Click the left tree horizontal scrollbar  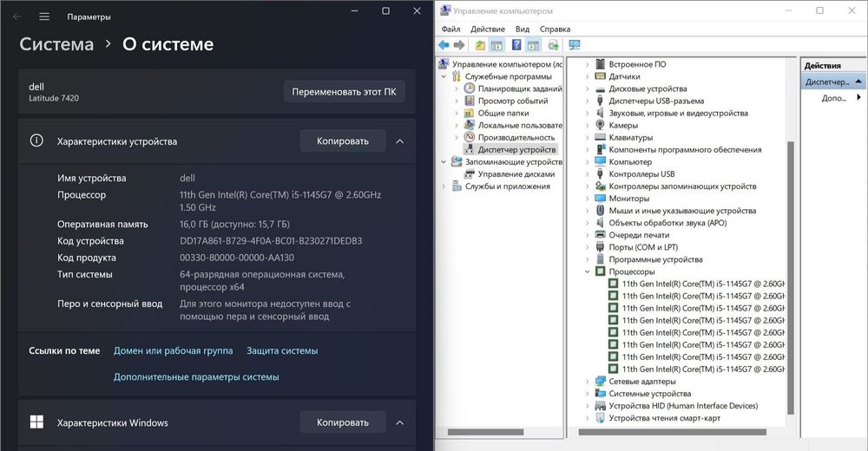tap(485, 432)
